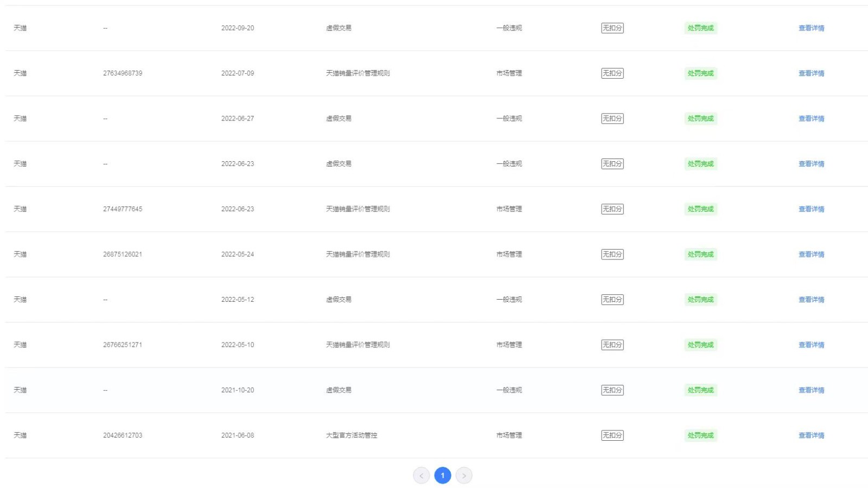View details of order 26875126021
Image resolution: width=868 pixels, height=488 pixels.
coord(811,254)
